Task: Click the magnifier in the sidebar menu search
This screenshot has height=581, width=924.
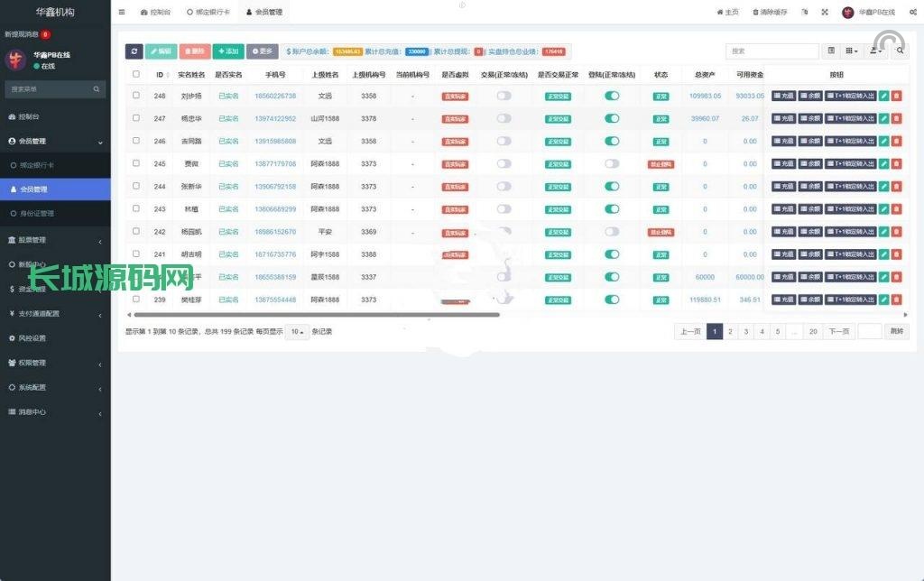Action: [96, 89]
